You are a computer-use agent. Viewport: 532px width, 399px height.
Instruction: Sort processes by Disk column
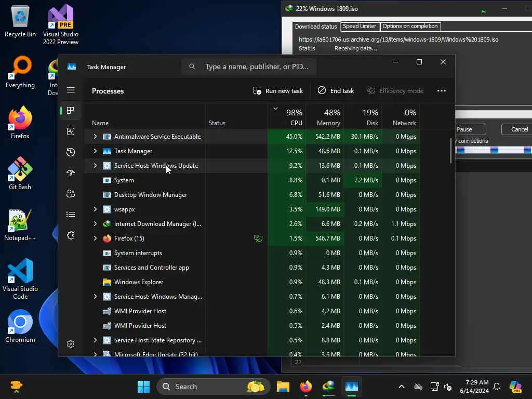click(x=363, y=117)
